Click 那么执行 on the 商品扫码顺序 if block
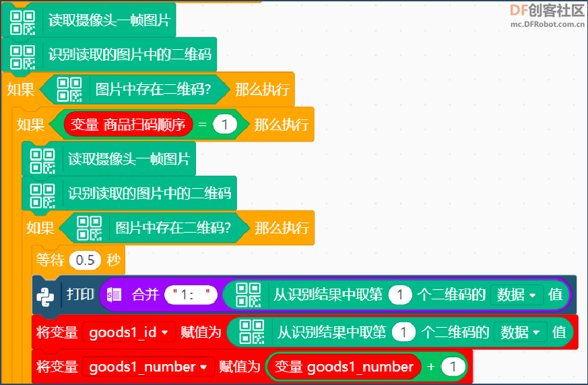 point(282,125)
